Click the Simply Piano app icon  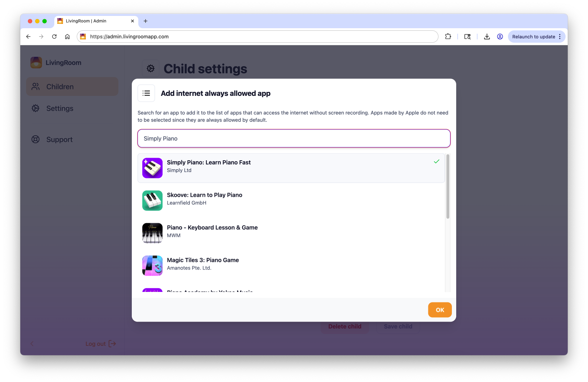pyautogui.click(x=152, y=168)
